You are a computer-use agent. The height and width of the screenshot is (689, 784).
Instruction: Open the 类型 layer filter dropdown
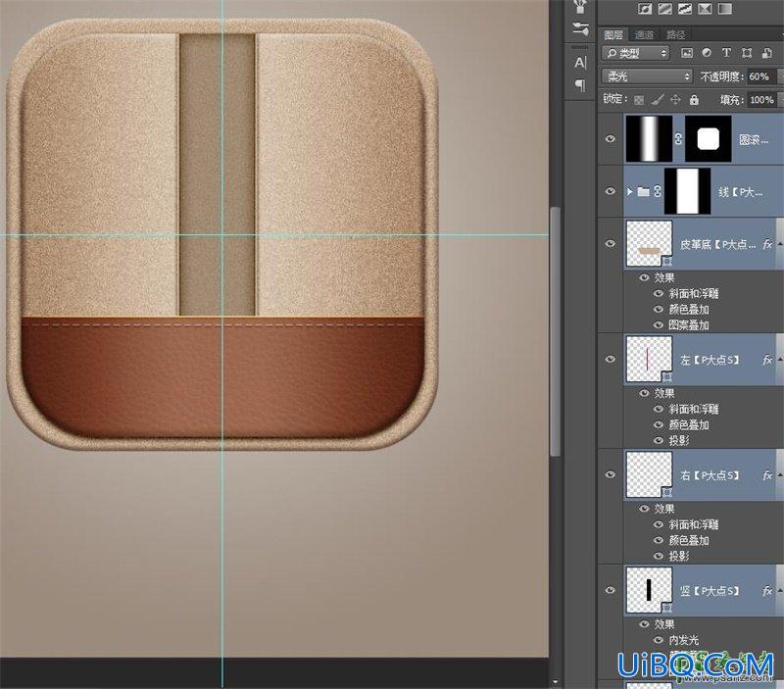(x=635, y=53)
